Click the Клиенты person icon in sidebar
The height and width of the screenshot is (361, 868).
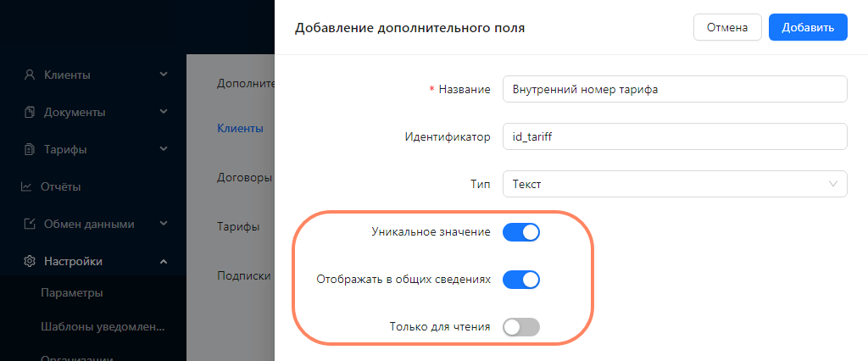point(30,75)
